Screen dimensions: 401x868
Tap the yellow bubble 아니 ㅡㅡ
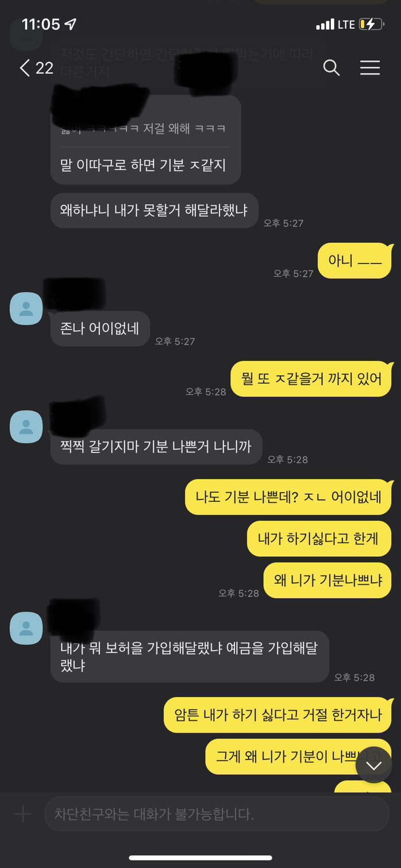(354, 261)
